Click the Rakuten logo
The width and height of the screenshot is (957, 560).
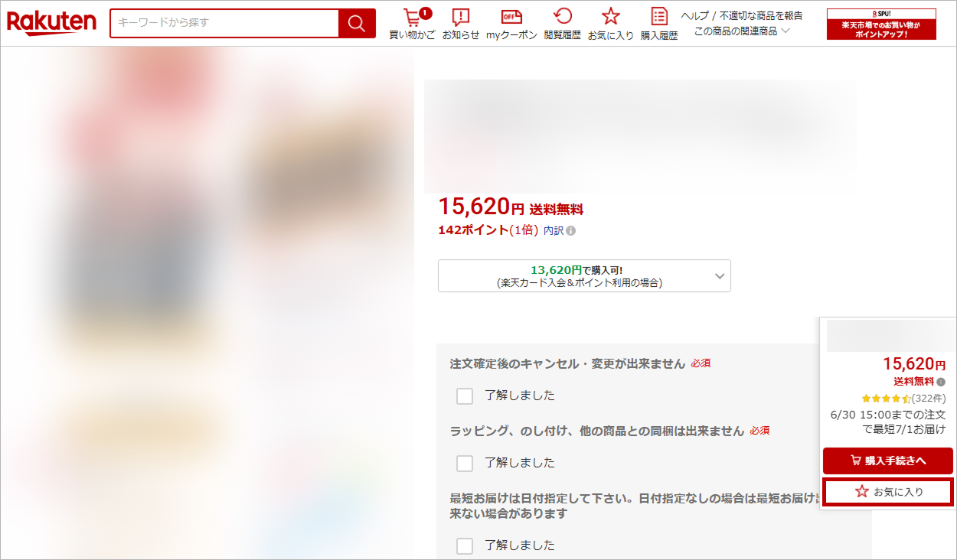point(51,23)
